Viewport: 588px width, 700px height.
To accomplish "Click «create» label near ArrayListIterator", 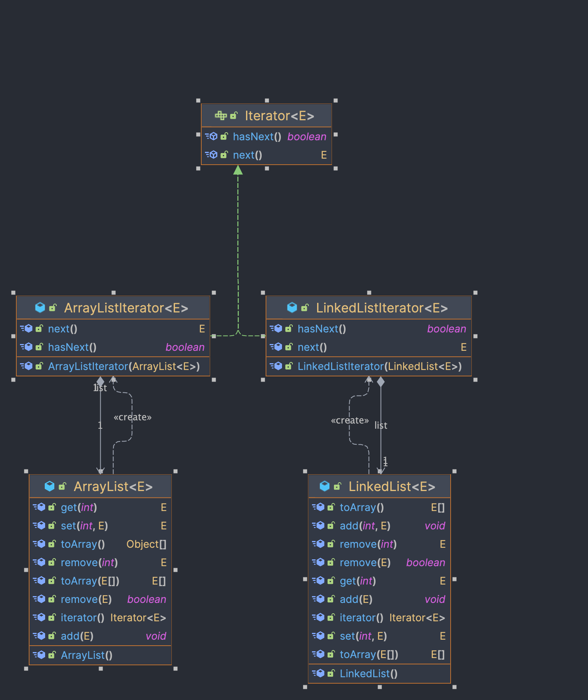I will click(133, 417).
